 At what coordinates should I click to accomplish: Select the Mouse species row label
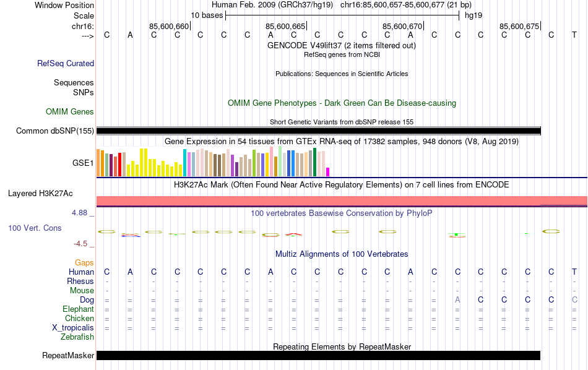pyautogui.click(x=82, y=291)
